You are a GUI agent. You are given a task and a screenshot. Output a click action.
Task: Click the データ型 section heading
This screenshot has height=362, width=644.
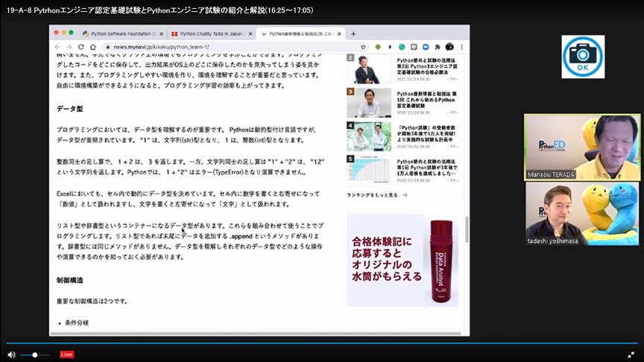tap(70, 109)
